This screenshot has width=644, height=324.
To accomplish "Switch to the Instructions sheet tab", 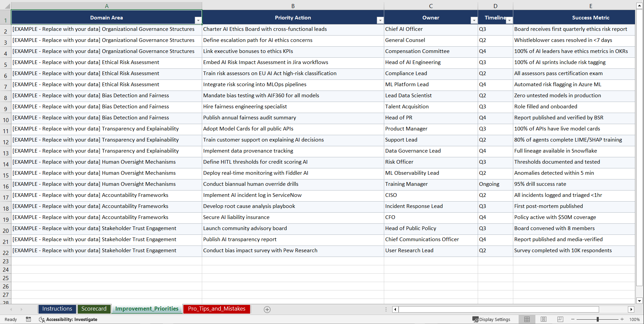I will pyautogui.click(x=57, y=309).
